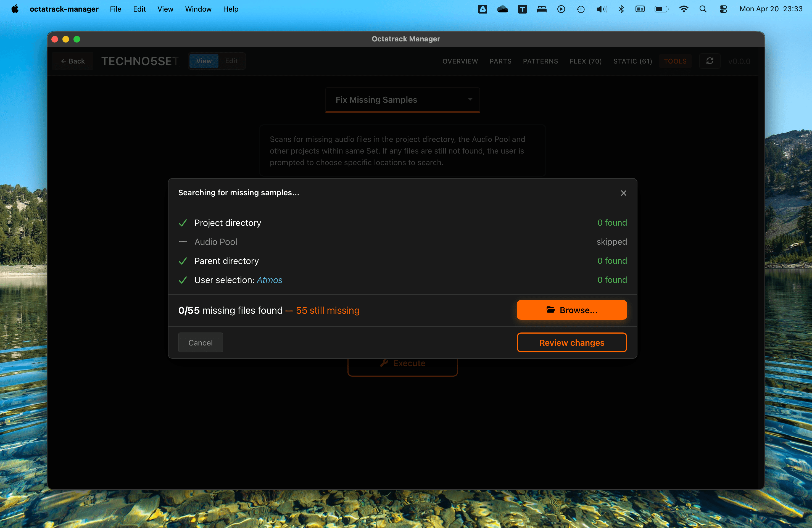Open the Window menu

(198, 9)
